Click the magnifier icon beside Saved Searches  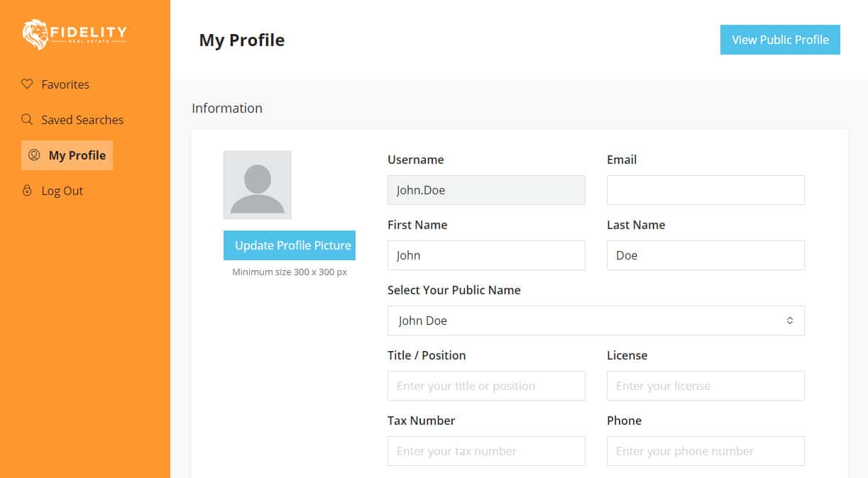[27, 119]
